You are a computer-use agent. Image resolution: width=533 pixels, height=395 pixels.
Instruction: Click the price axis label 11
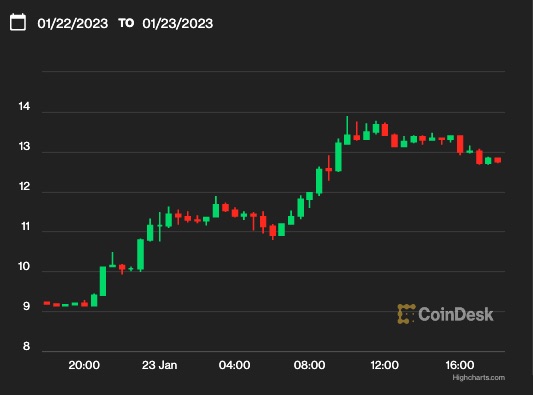click(x=25, y=226)
